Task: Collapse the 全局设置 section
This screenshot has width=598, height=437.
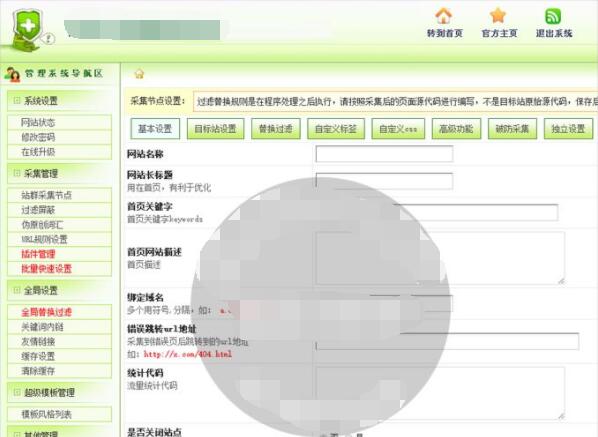Action: pos(17,290)
